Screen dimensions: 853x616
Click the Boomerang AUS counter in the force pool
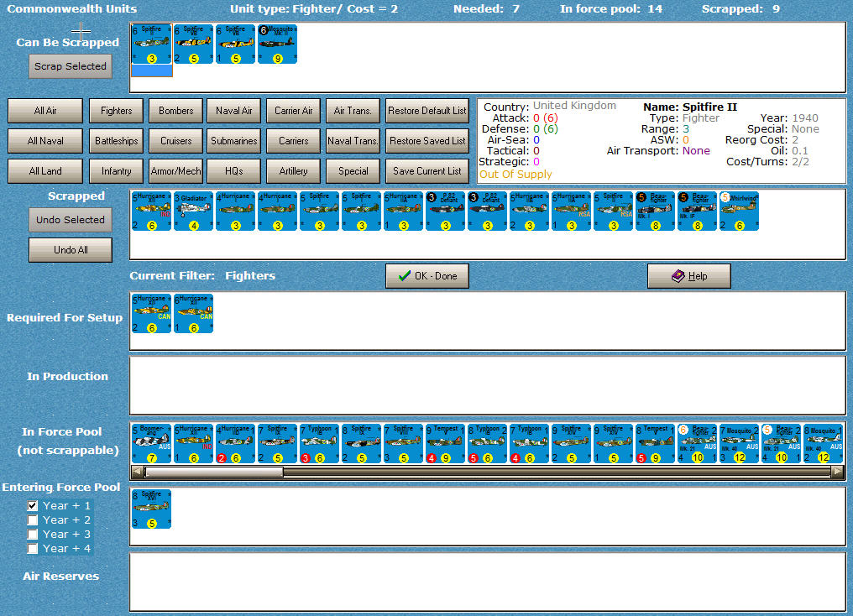151,443
